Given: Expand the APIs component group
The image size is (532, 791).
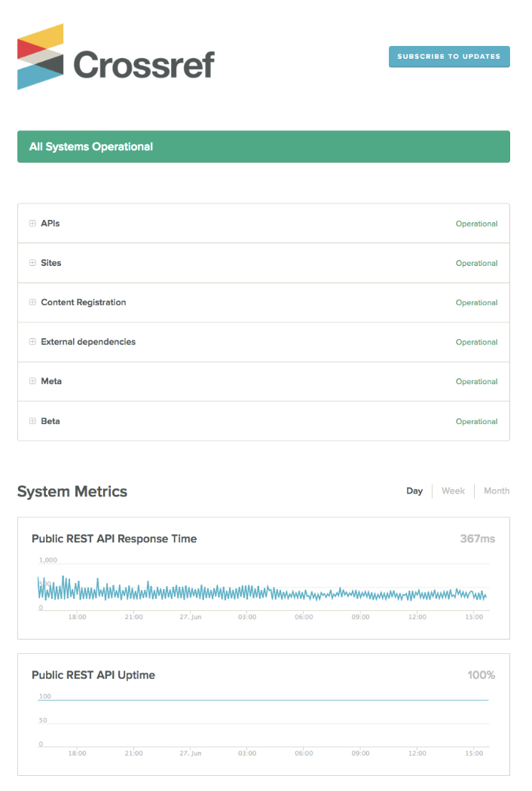Looking at the screenshot, I should click(32, 224).
